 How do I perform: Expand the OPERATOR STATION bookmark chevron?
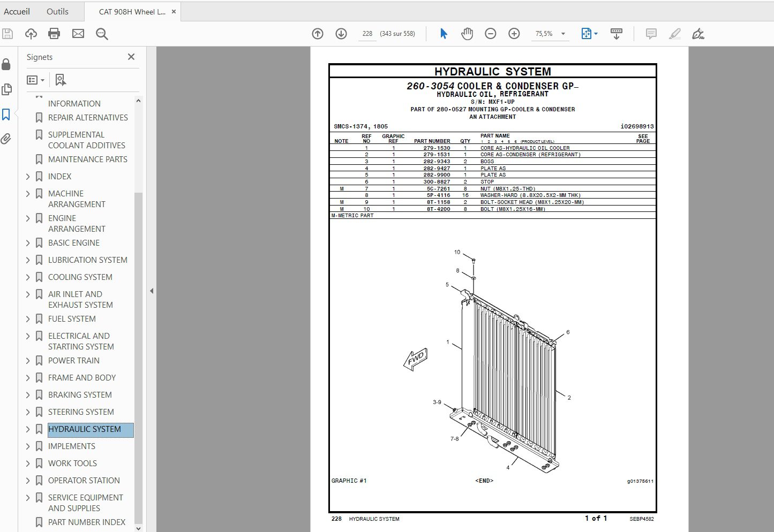point(28,481)
